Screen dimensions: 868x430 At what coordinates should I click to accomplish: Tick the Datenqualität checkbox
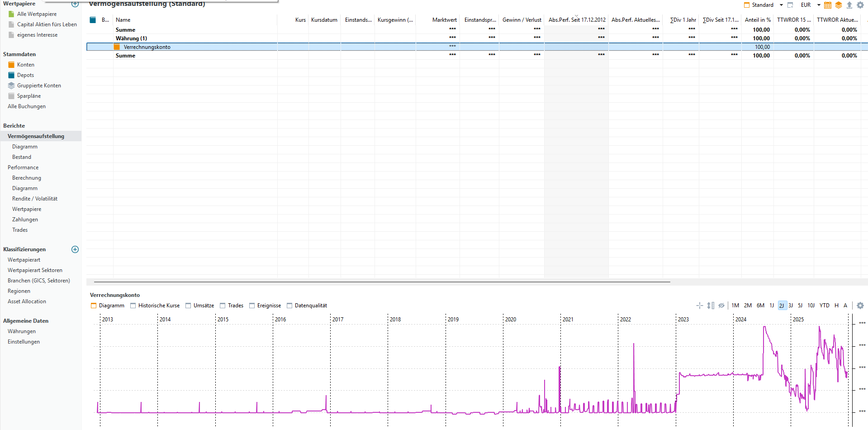coord(289,306)
